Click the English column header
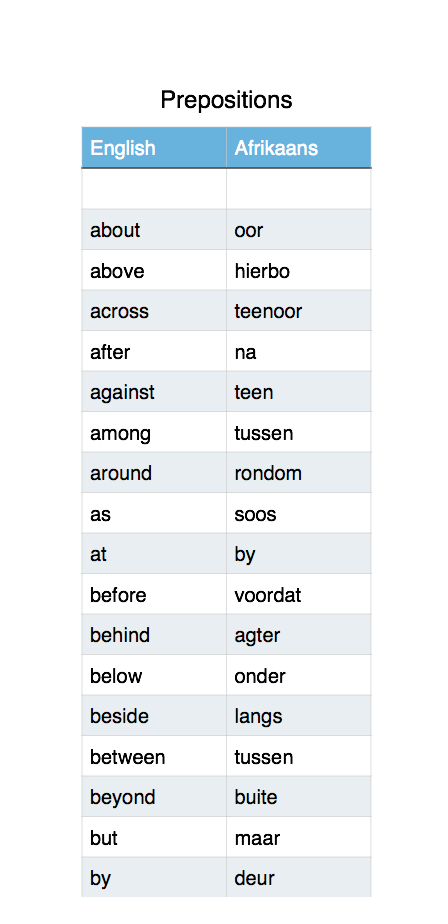448x924 pixels. pyautogui.click(x=154, y=147)
